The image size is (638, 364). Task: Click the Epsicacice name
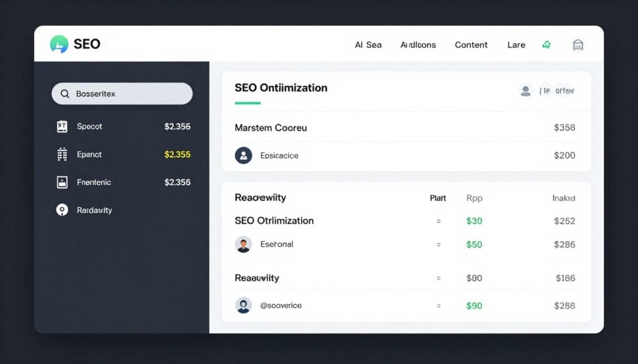pos(279,156)
